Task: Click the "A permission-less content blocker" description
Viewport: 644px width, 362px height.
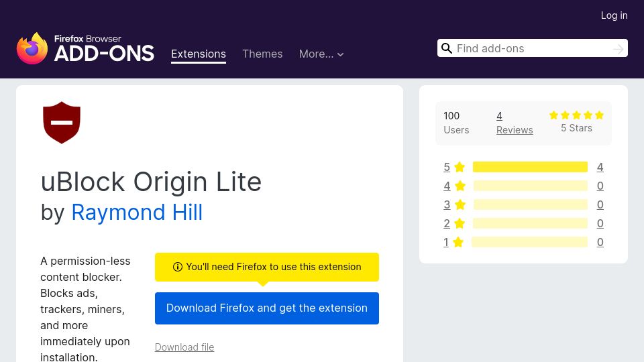Action: click(x=85, y=309)
